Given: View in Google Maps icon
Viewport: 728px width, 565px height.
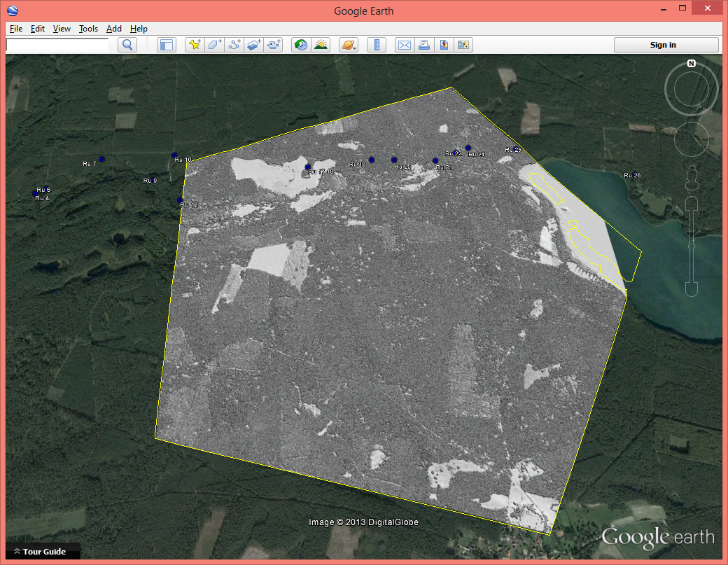Looking at the screenshot, I should point(443,45).
